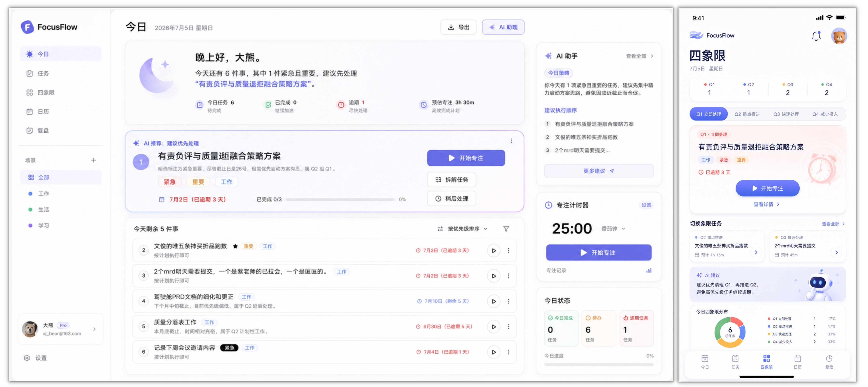Open 设置 at sidebar bottom
This screenshot has height=387, width=868.
tap(35, 358)
